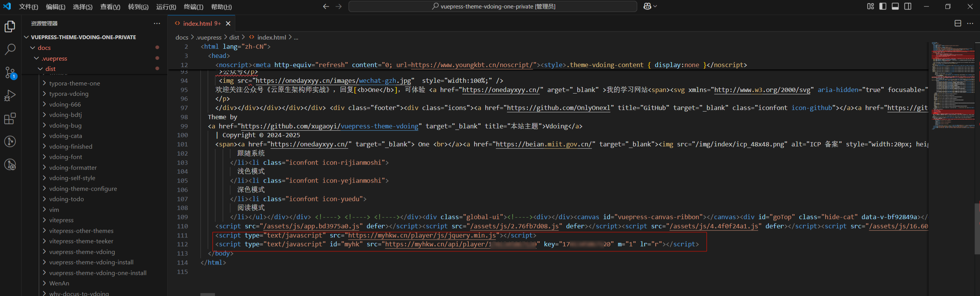Open the 编辑(E) menu
This screenshot has height=296, width=980.
click(56, 7)
